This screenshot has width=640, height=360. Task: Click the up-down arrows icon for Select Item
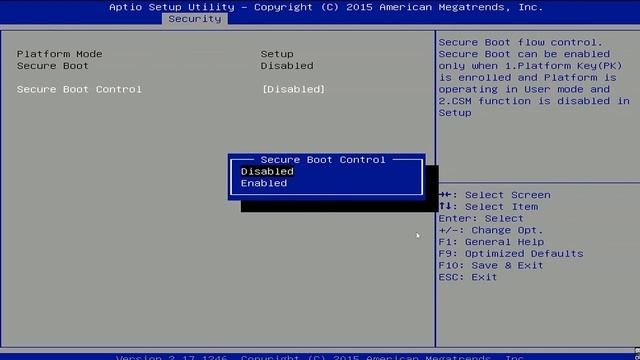click(x=446, y=207)
